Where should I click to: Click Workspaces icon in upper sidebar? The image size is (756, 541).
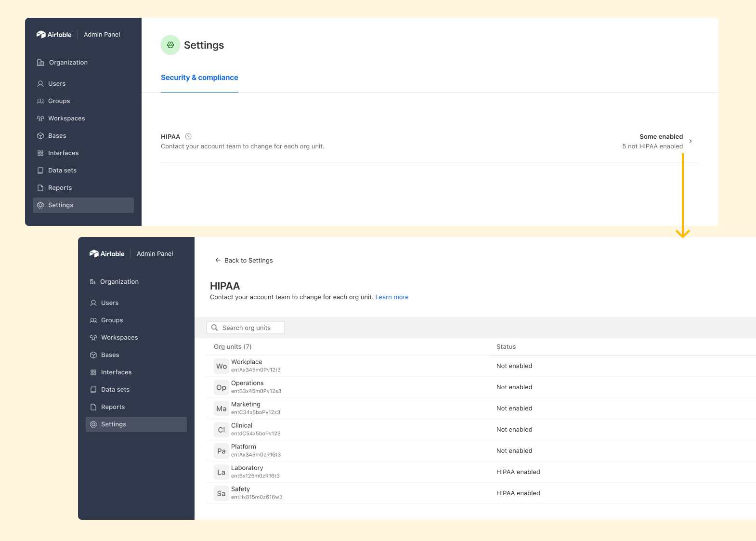pyautogui.click(x=40, y=119)
